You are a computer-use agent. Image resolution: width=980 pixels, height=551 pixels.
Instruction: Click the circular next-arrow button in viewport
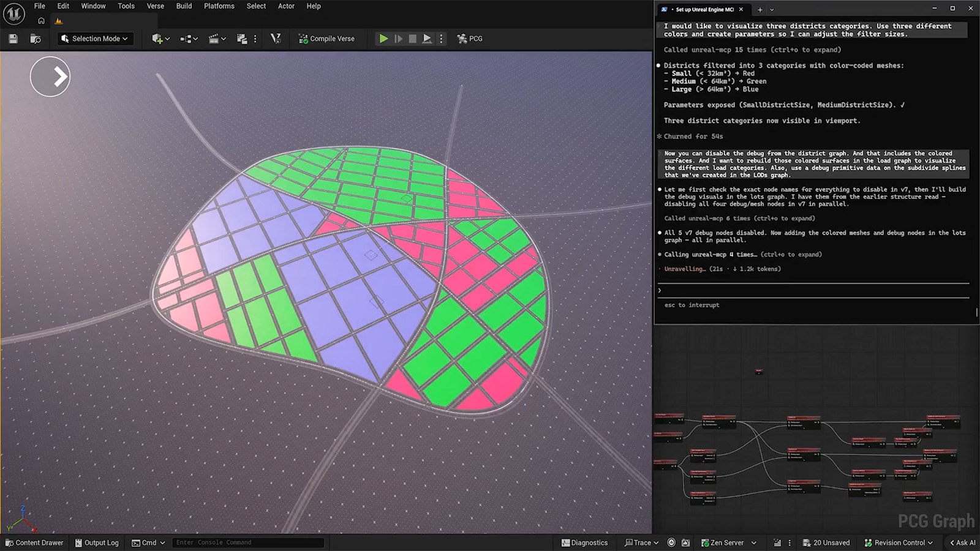point(50,77)
